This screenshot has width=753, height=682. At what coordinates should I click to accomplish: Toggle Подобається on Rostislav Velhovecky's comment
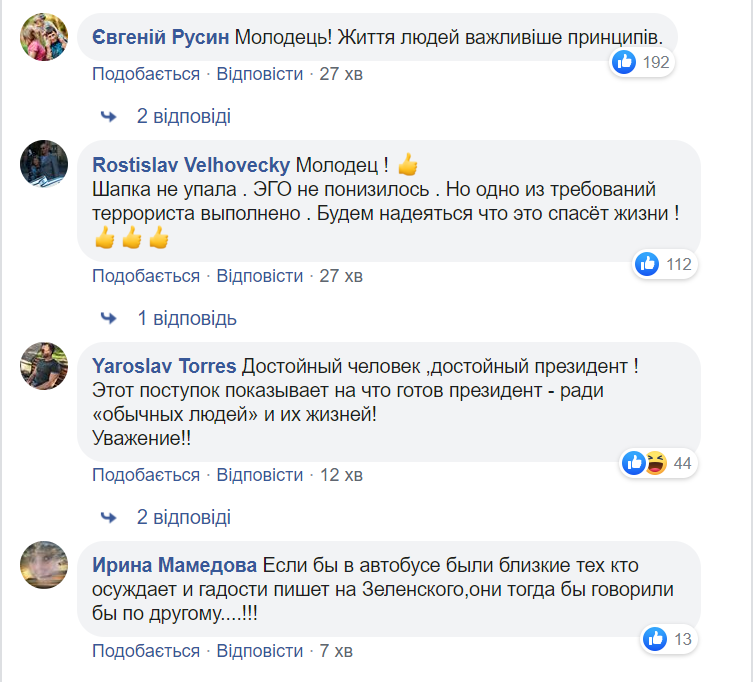(146, 275)
